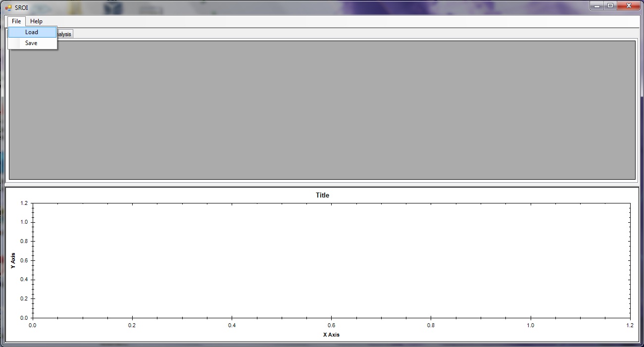
Task: Click the SROI window title text
Action: coord(21,7)
